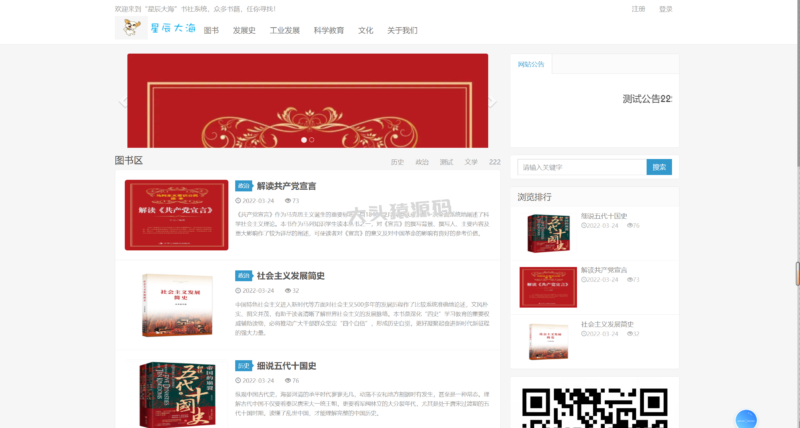Screen dimensions: 800x428
Task: Click the page vertical scrollbar handle
Action: click(x=796, y=272)
